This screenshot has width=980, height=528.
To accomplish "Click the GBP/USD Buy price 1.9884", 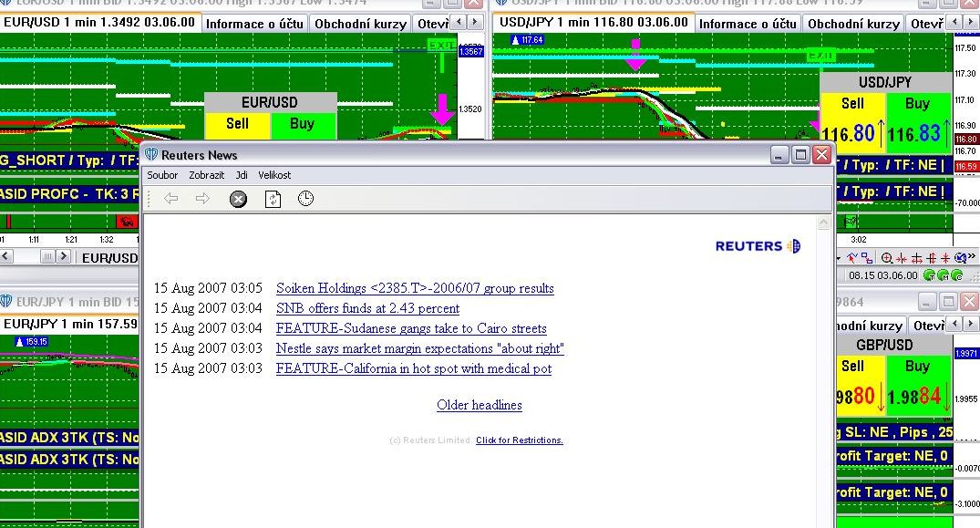I will 913,397.
